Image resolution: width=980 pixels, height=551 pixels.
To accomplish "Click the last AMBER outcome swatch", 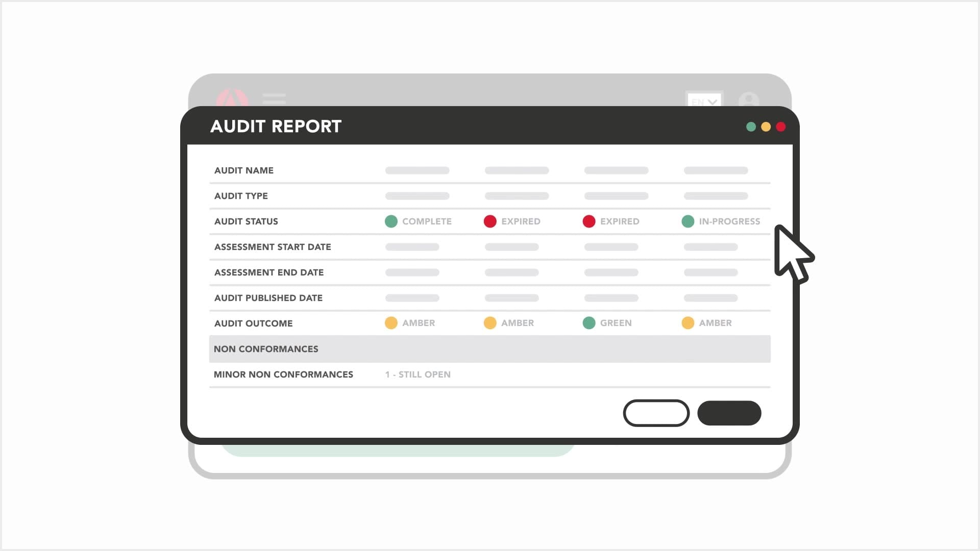I will (x=688, y=322).
